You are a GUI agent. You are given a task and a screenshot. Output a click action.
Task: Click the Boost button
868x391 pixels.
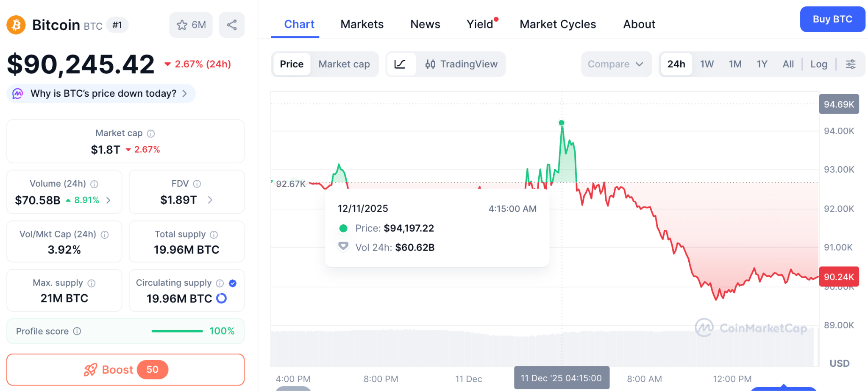(x=125, y=370)
